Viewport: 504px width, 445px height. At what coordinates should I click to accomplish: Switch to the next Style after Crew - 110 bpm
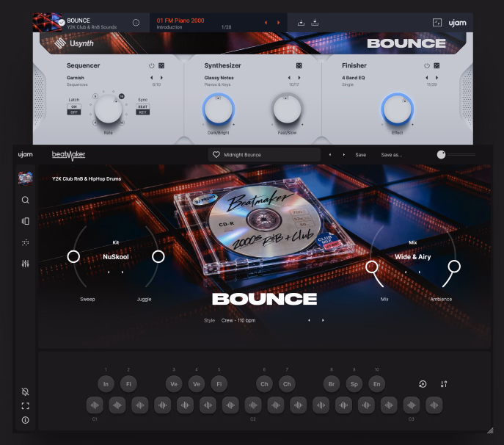[x=323, y=320]
